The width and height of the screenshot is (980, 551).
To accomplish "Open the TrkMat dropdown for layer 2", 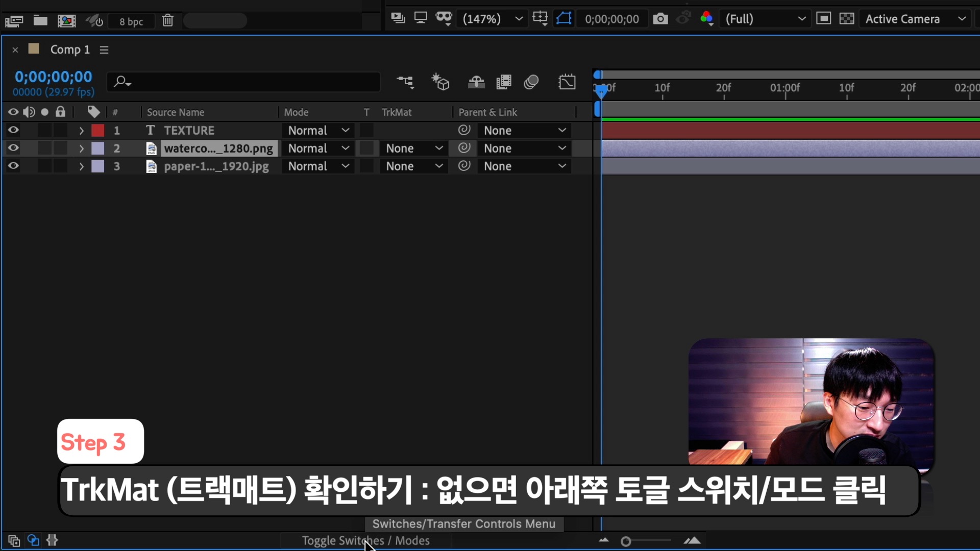I will coord(413,148).
